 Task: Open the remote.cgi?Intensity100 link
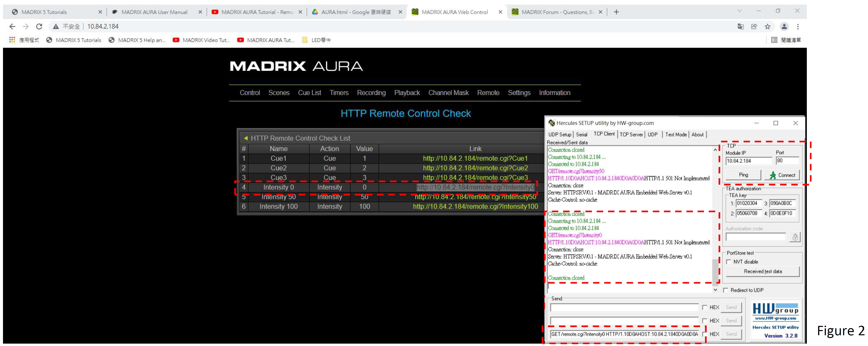(475, 206)
